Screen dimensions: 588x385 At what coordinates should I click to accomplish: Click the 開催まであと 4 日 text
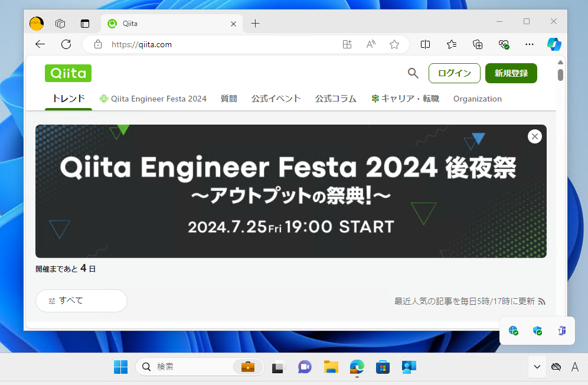coord(66,269)
